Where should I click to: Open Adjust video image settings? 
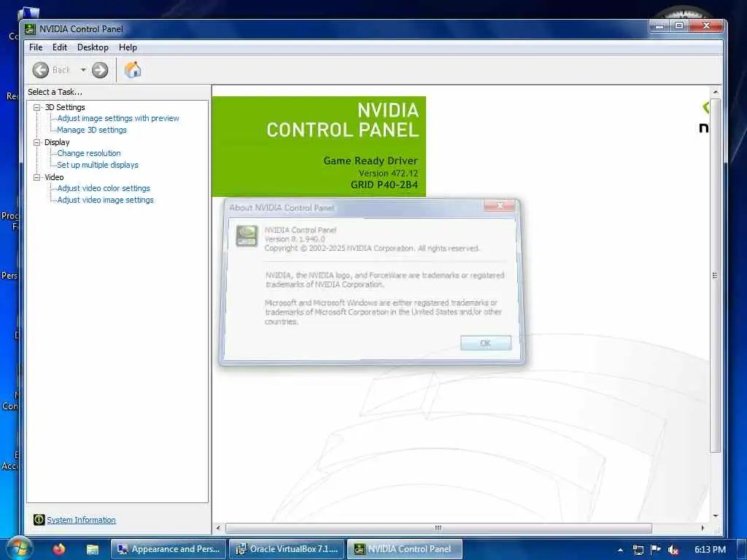click(105, 200)
